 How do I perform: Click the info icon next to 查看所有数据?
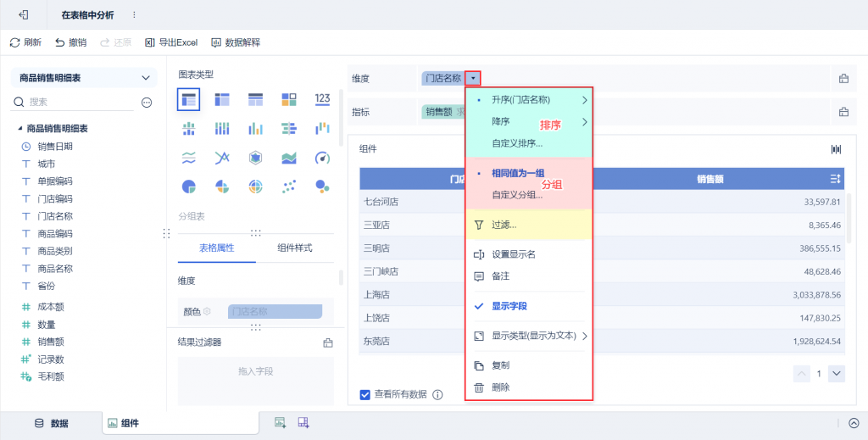[437, 394]
